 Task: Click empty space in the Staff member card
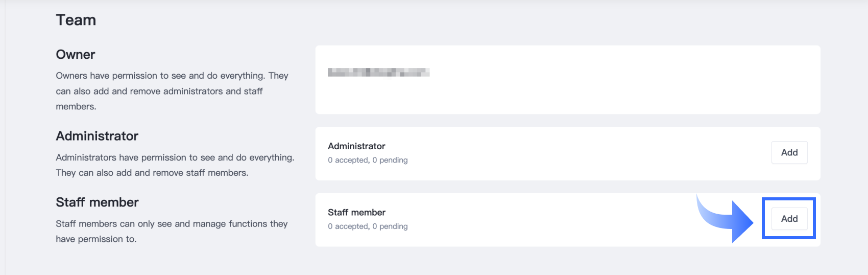pyautogui.click(x=536, y=220)
